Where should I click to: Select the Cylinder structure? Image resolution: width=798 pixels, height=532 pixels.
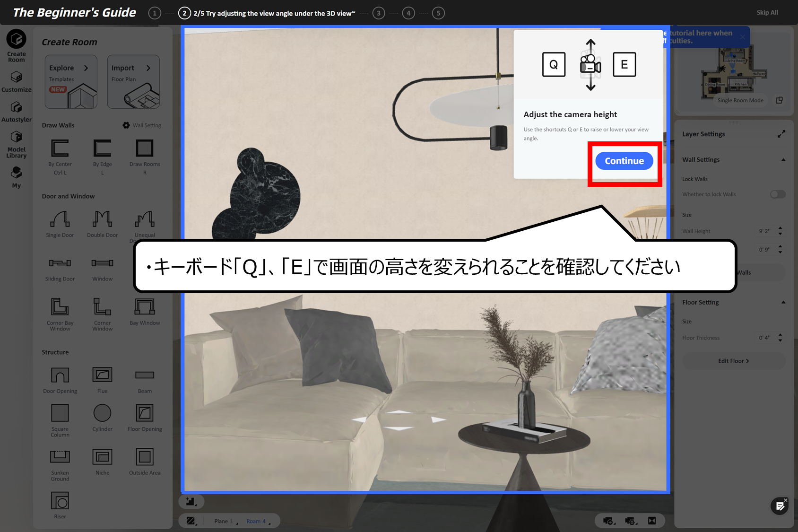click(x=102, y=418)
